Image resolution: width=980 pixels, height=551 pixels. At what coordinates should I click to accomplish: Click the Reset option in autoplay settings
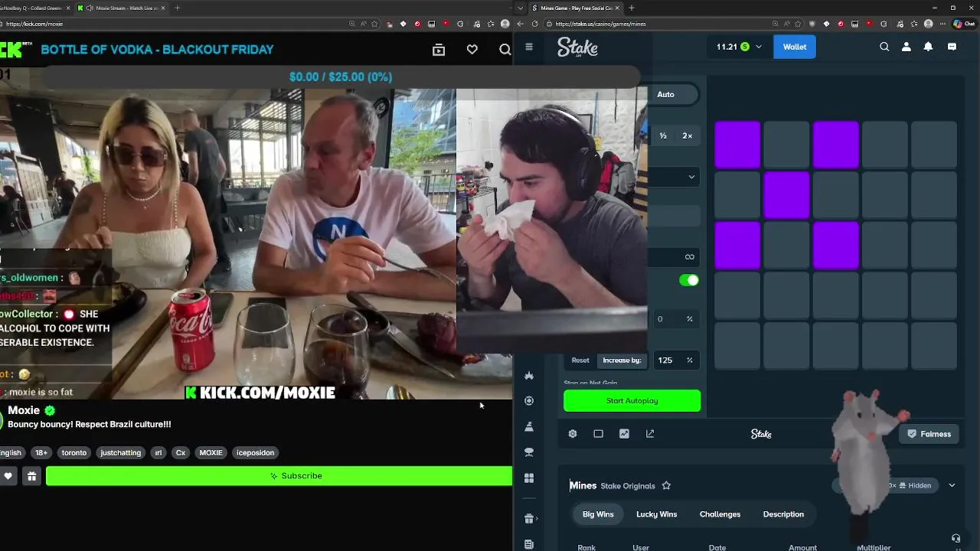(580, 360)
